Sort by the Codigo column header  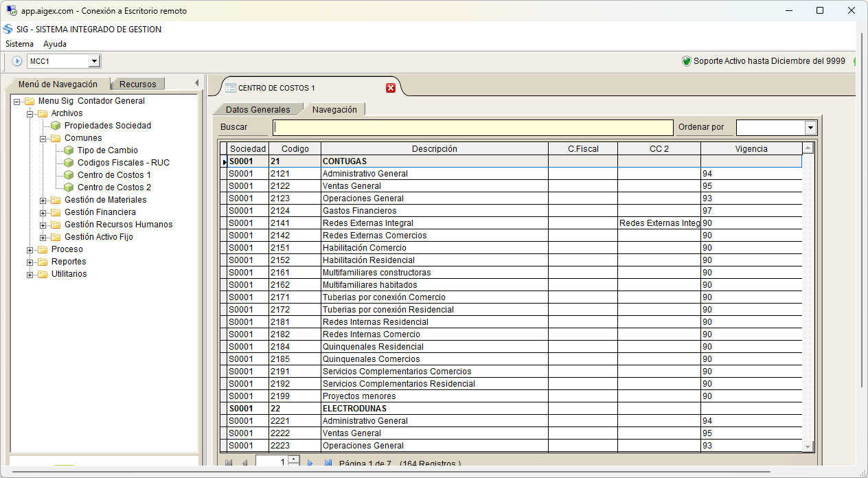click(295, 148)
